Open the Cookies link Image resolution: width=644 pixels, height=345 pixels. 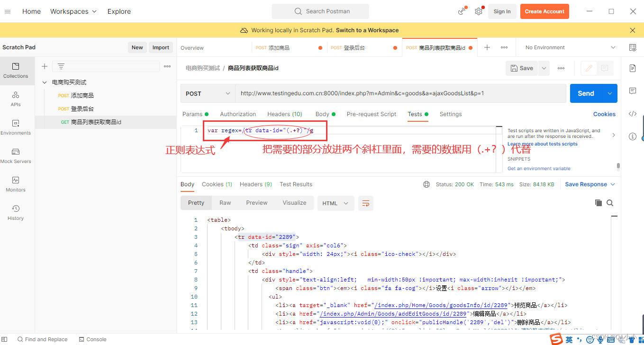coord(604,114)
